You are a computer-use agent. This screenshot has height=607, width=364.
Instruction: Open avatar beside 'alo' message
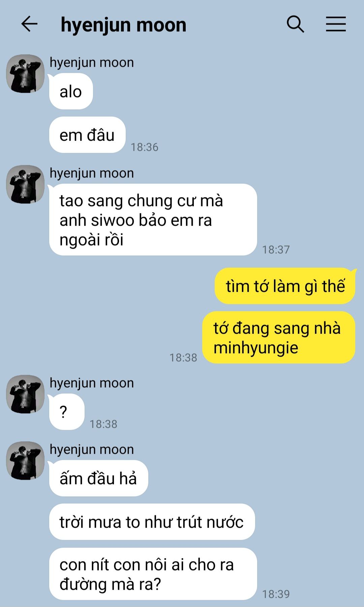(25, 74)
